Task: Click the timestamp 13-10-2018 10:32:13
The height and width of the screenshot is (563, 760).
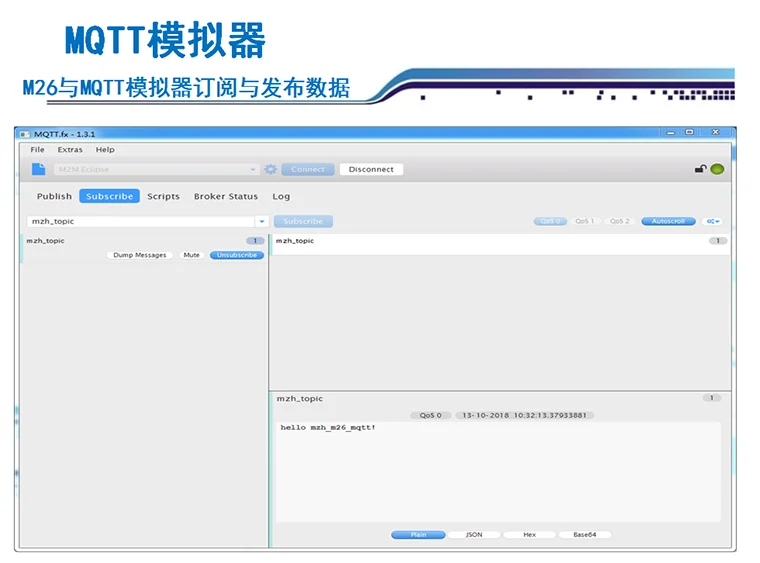Action: (x=524, y=415)
